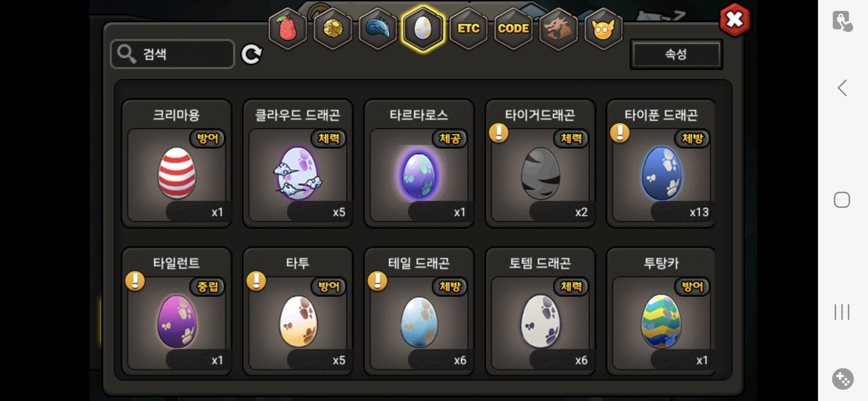Select the egg category tab
Screen dimensions: 868x401
[x=423, y=29]
